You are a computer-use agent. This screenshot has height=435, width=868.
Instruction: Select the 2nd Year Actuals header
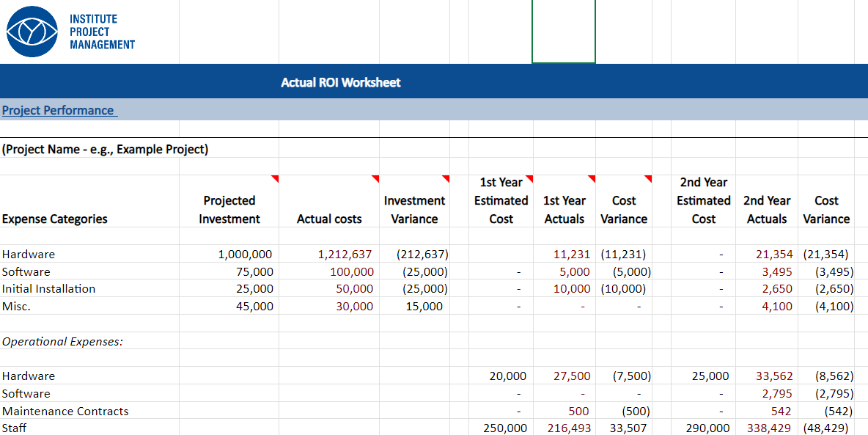[767, 210]
